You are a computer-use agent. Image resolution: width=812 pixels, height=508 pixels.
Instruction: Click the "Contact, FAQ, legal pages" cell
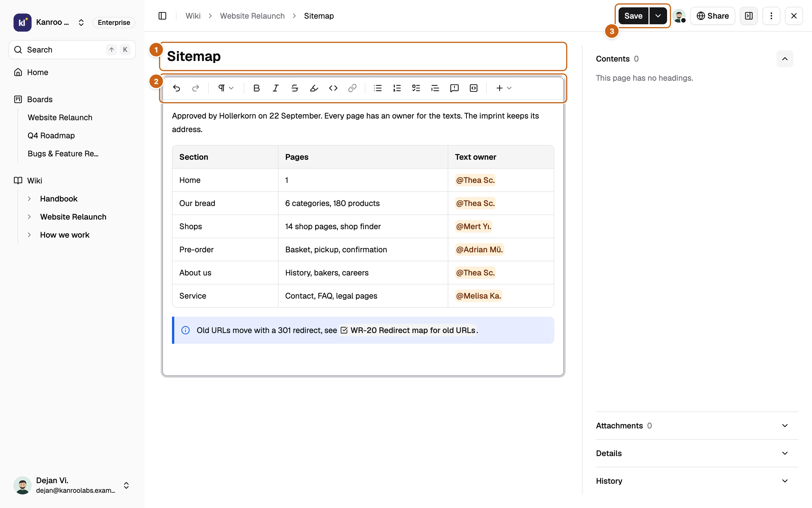coord(363,296)
